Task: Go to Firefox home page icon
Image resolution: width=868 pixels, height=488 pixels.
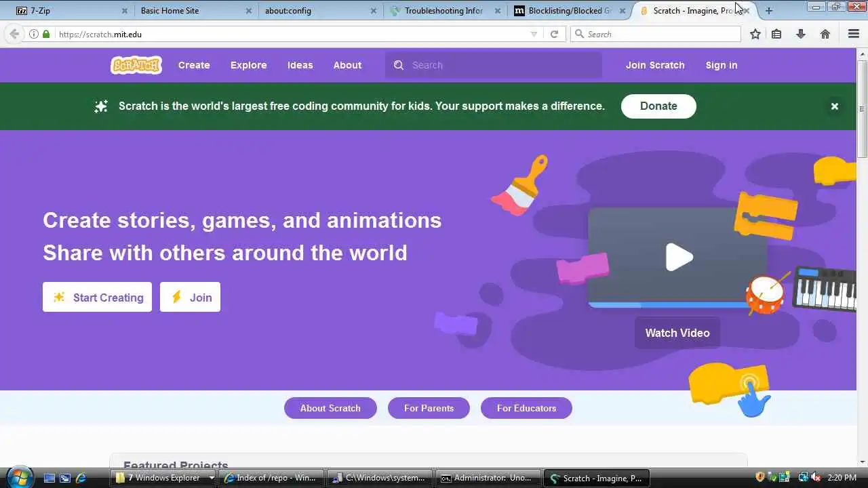Action: [825, 34]
